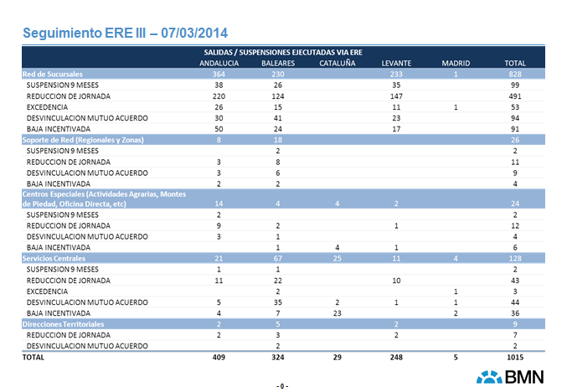
Task: Select the MADRID column header
Action: (x=456, y=64)
